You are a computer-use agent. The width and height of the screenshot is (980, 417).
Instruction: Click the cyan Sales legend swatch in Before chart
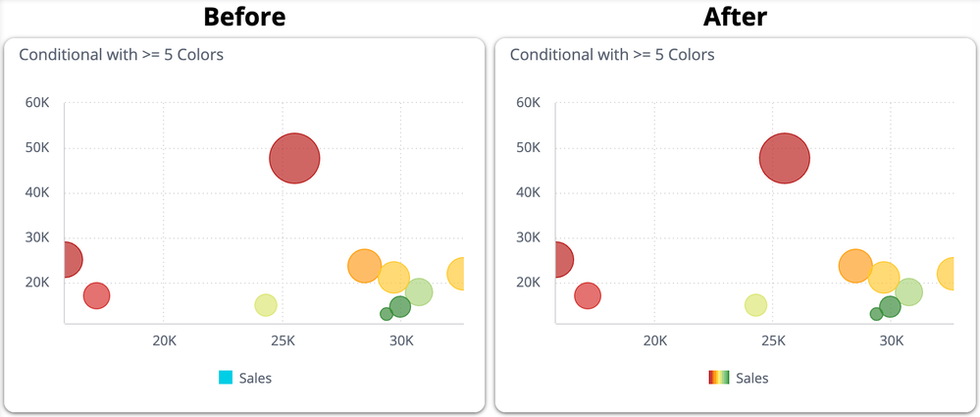[x=226, y=378]
